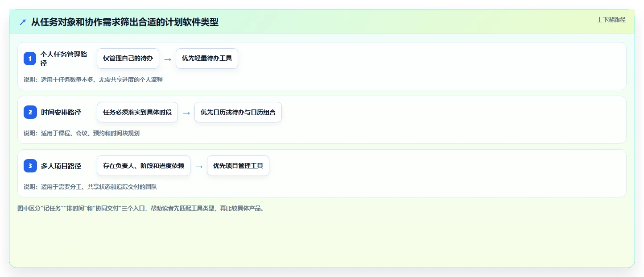Click the 时间安排路径 heading
The width and height of the screenshot is (644, 277).
pos(61,112)
